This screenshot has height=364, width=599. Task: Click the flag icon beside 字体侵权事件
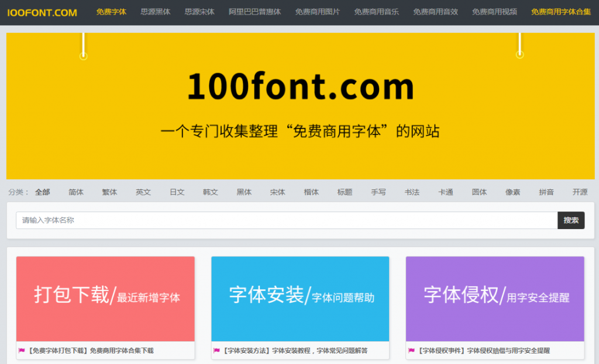(x=411, y=351)
